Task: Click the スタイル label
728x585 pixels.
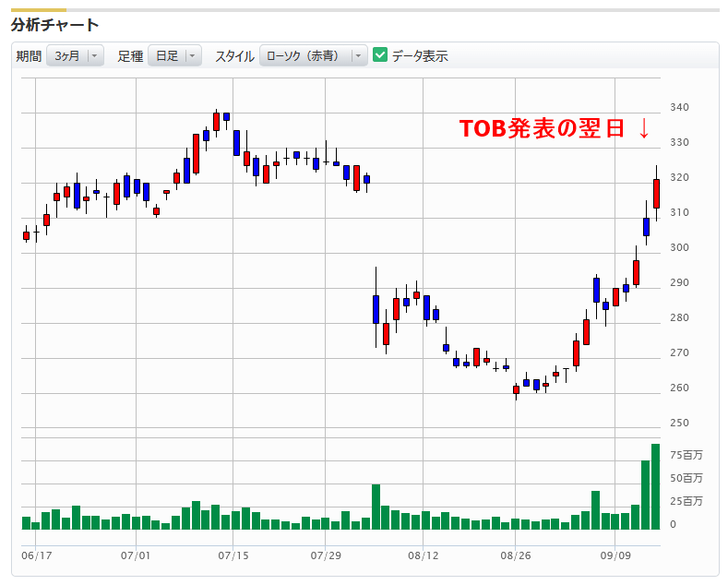Action: point(234,56)
